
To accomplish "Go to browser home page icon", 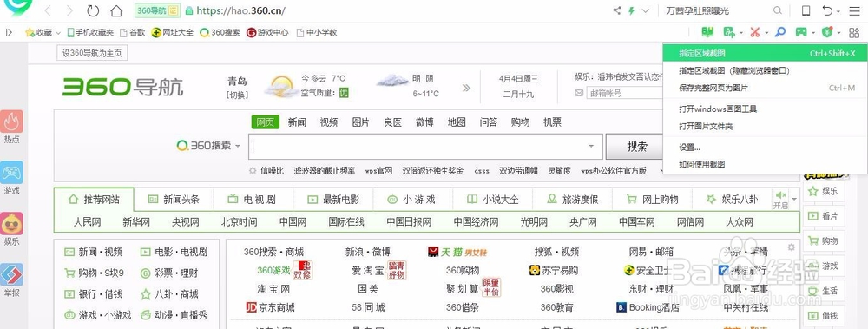I will click(x=116, y=10).
